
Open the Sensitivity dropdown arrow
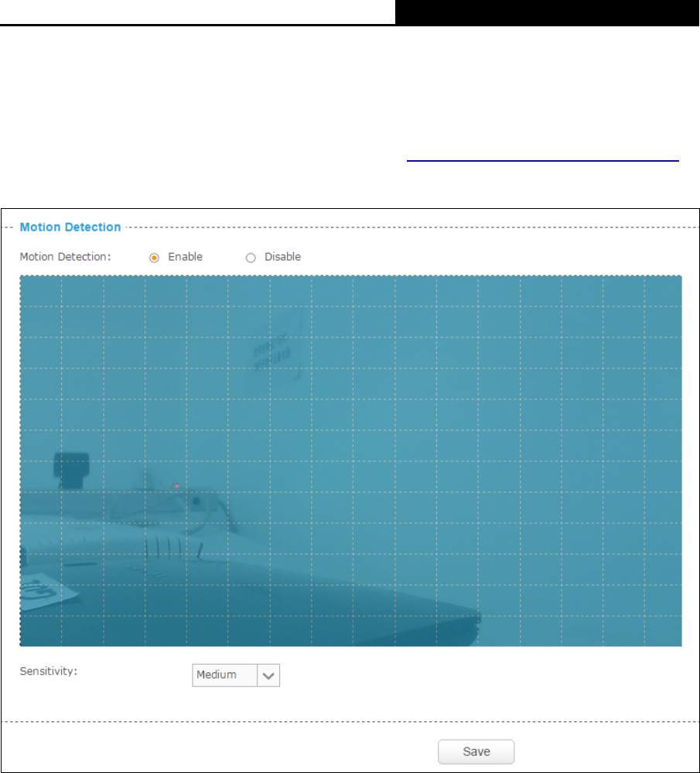tap(268, 676)
